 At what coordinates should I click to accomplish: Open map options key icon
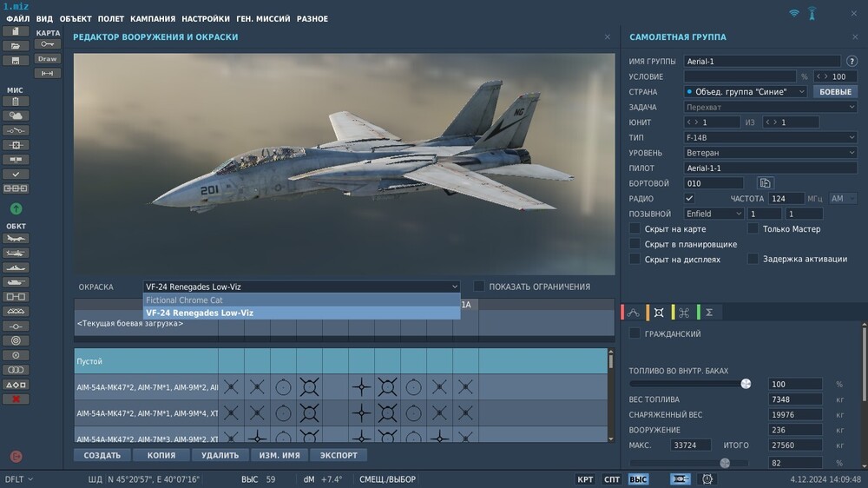(48, 44)
